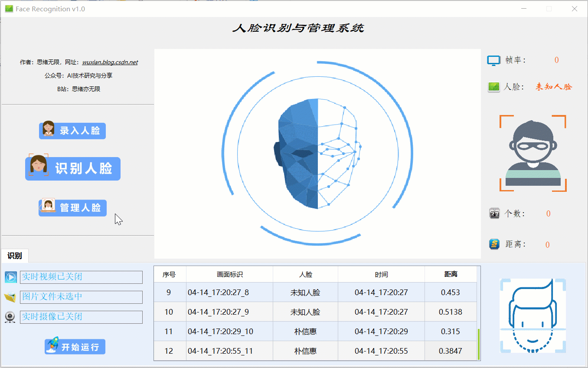Screen dimensions: 588x368
Task: Click the unknown person masked avatar image
Action: coord(533,153)
